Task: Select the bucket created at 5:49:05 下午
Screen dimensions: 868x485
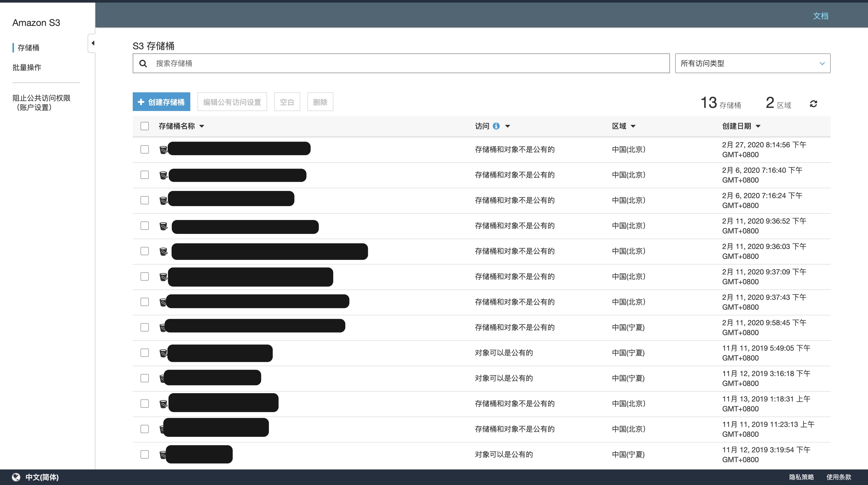Action: [145, 352]
